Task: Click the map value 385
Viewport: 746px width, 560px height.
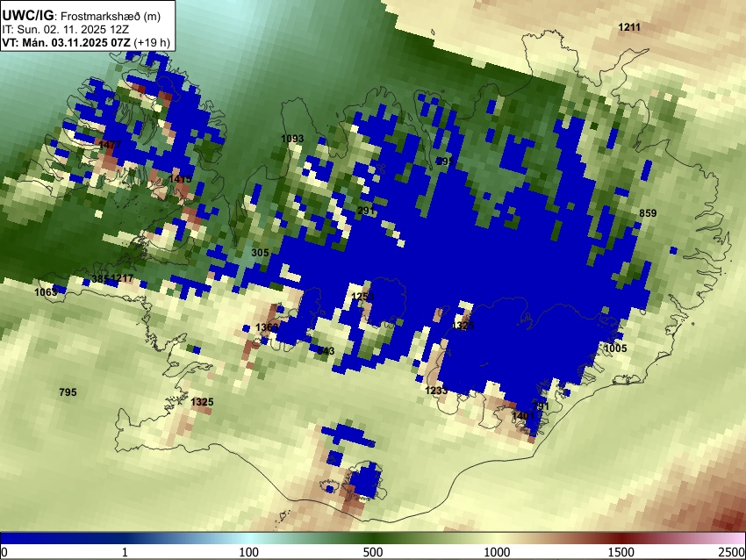Action: coord(100,279)
